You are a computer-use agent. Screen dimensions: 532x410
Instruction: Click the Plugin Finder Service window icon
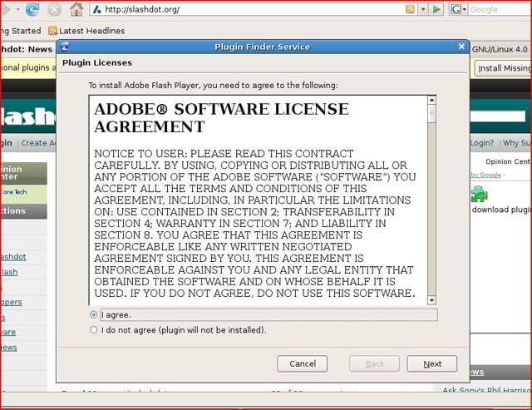tap(65, 47)
